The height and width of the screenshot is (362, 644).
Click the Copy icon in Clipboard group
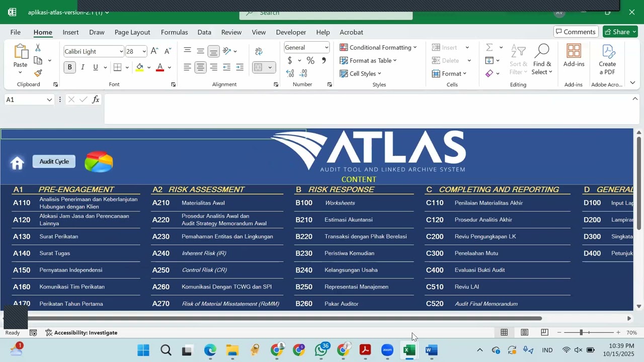(38, 60)
